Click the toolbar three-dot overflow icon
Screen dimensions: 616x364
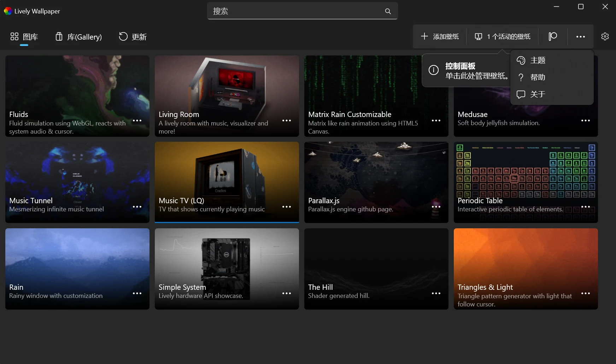click(x=580, y=36)
